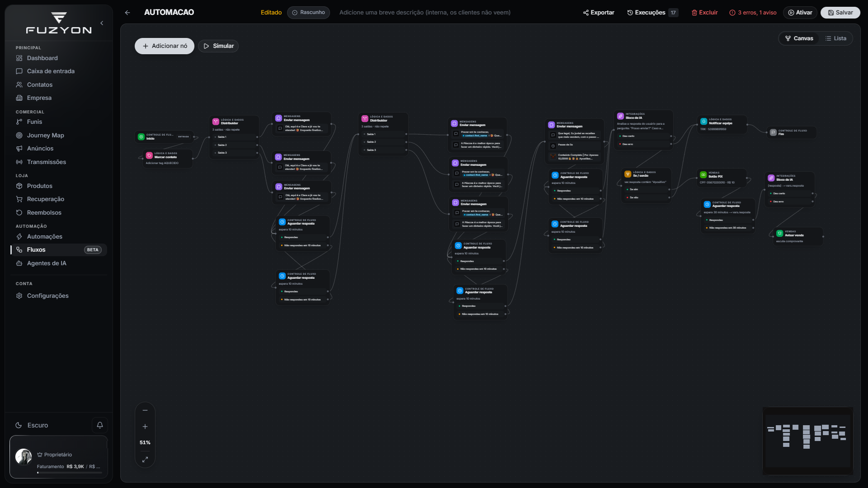Screen dimensions: 868x488
Task: Switch to the Lista view
Action: pyautogui.click(x=836, y=38)
